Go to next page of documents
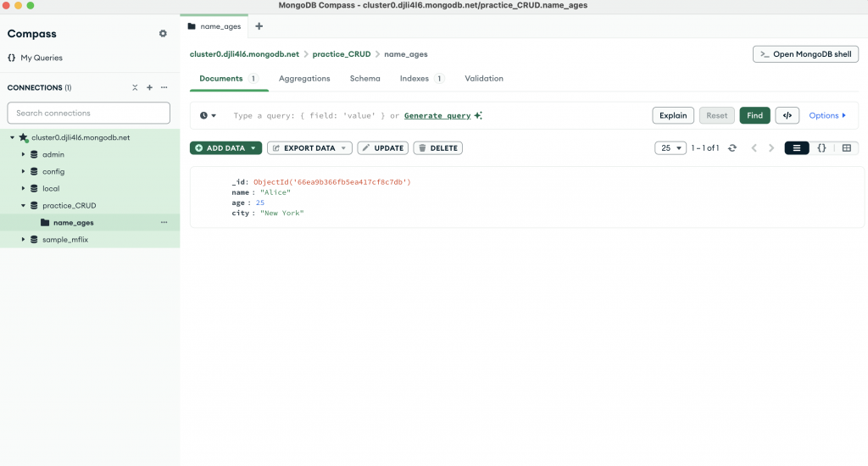The height and width of the screenshot is (466, 868). pos(771,147)
